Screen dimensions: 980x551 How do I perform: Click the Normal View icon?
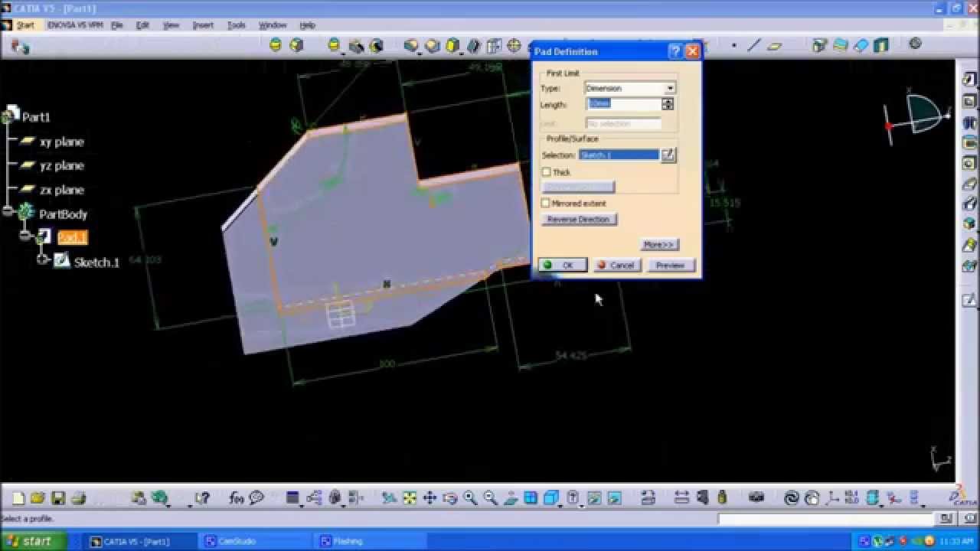(511, 498)
